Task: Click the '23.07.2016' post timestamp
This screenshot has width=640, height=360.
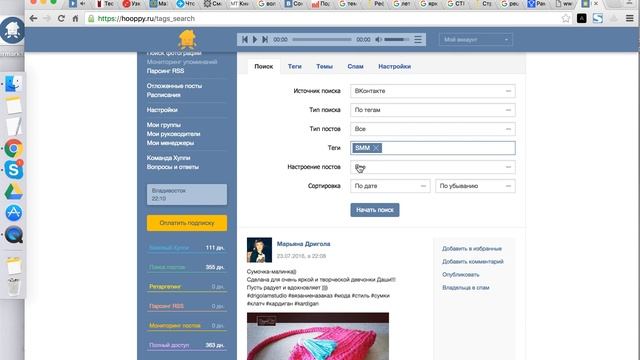Action: (301, 256)
